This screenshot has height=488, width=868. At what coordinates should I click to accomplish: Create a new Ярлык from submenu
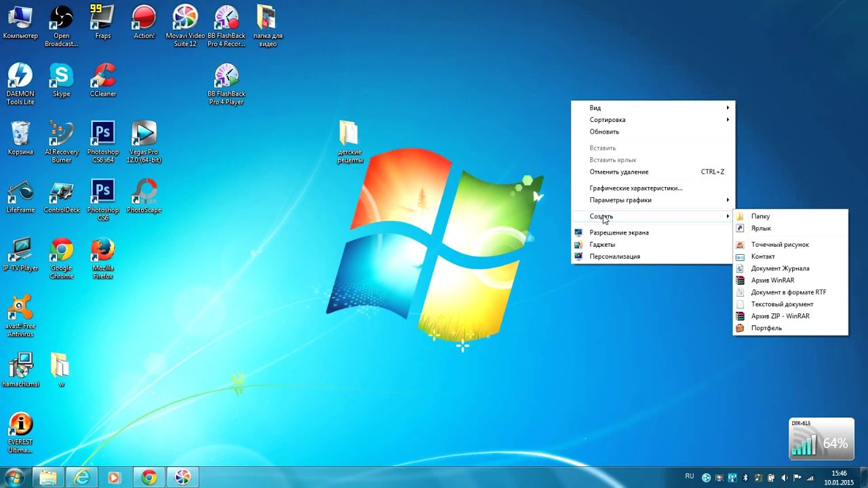[x=791, y=228]
